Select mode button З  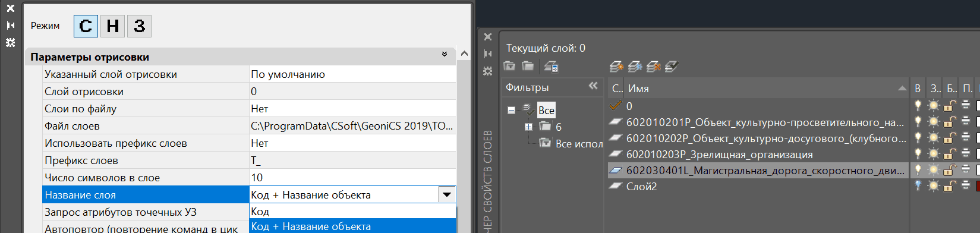pos(139,26)
